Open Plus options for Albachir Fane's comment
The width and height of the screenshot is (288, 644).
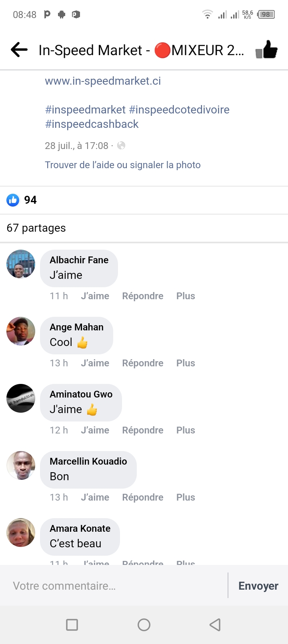coord(186,296)
